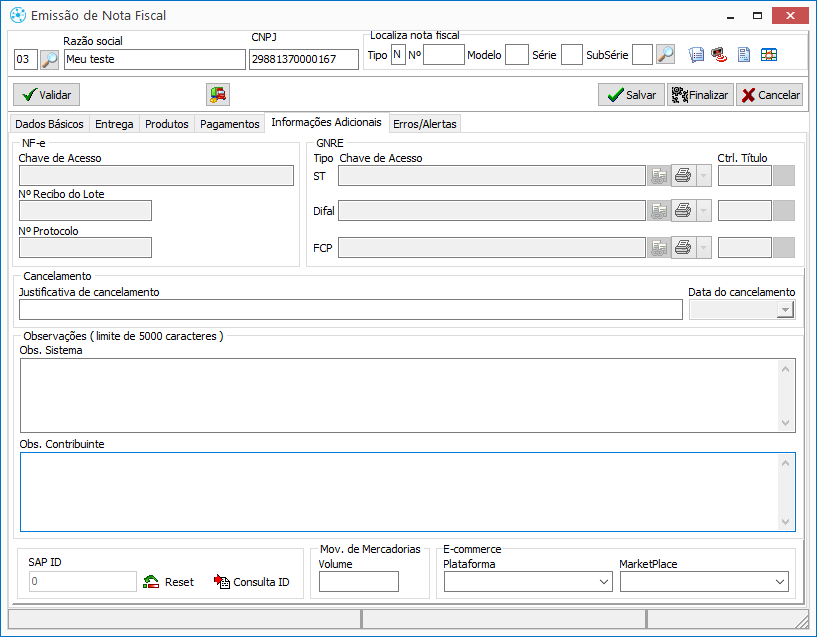Click the SAP ID Reset button
The image size is (817, 637).
[x=168, y=582]
